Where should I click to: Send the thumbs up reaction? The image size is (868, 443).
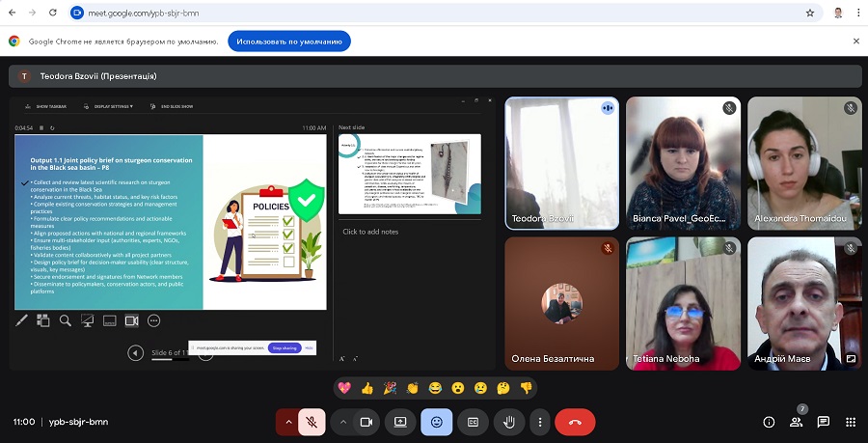tap(366, 388)
